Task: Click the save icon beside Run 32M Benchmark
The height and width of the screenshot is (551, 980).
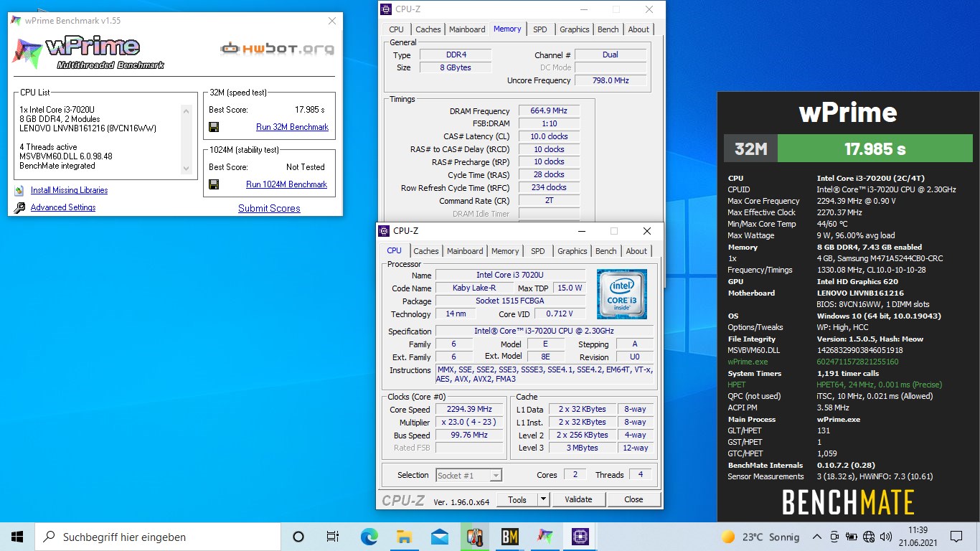Action: pos(214,127)
